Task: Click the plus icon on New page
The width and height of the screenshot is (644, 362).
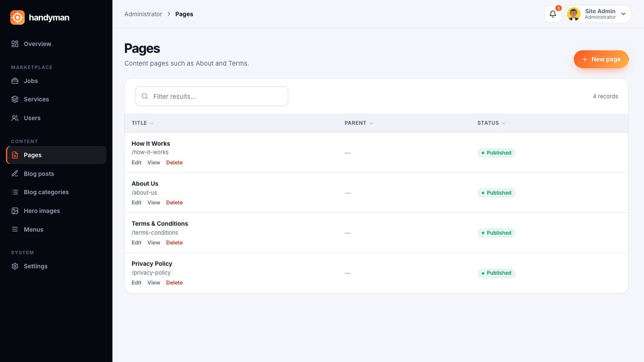Action: tap(585, 59)
